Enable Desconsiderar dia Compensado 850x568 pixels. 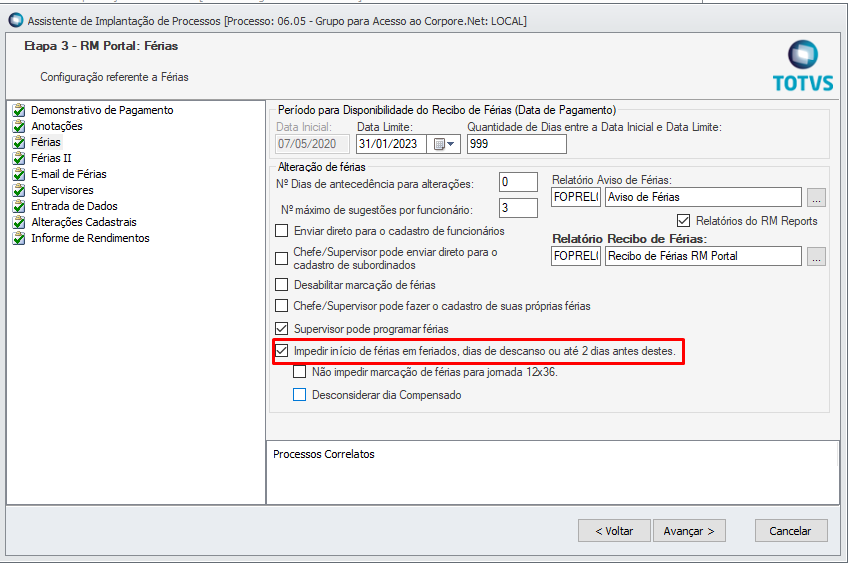(299, 395)
